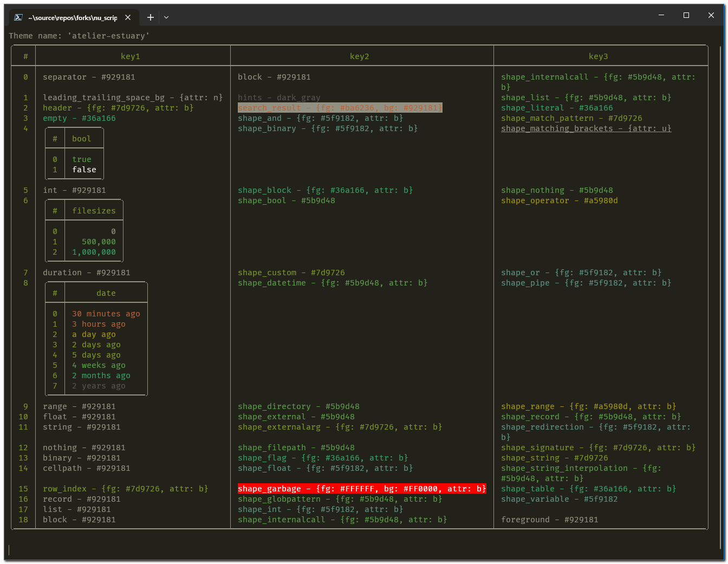Click the red 'shape_garbage' entry
728x564 pixels.
coord(362,489)
